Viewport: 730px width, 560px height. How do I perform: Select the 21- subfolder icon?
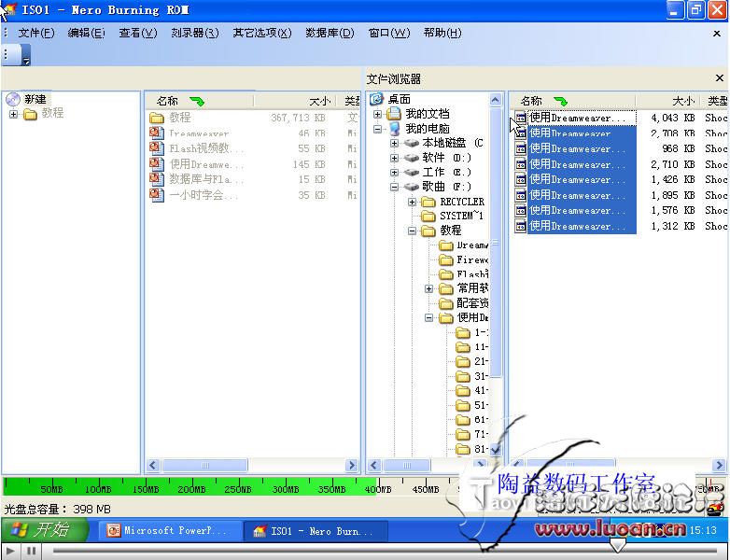(463, 362)
